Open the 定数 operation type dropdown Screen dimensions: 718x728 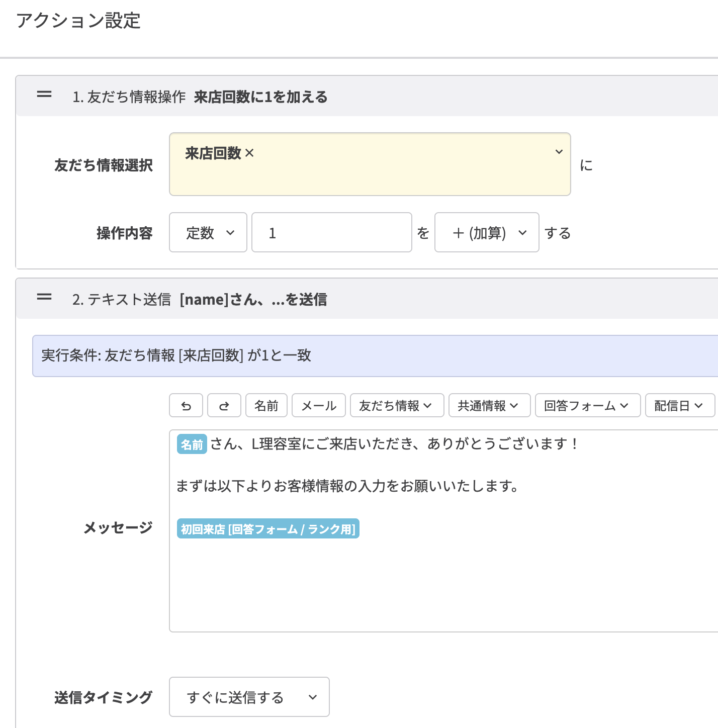(208, 232)
